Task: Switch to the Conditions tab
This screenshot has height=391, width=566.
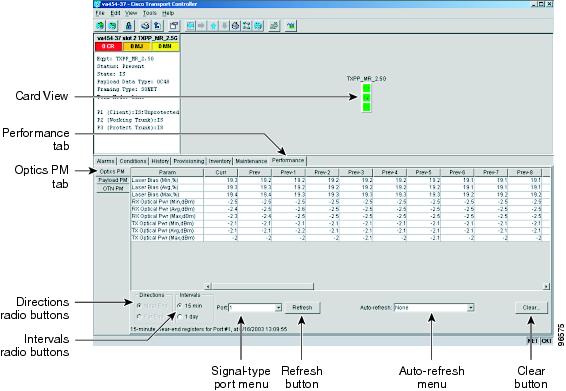Action: tap(133, 161)
